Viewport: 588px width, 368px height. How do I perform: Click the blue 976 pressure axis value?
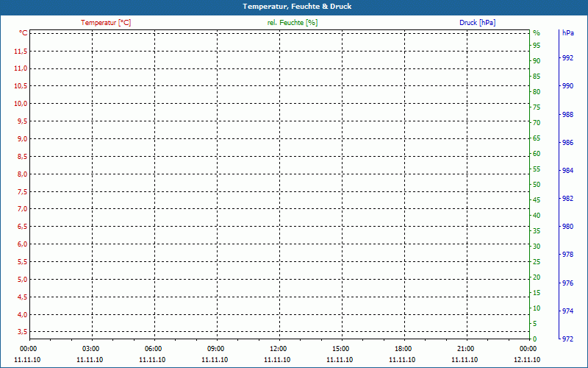pyautogui.click(x=567, y=283)
